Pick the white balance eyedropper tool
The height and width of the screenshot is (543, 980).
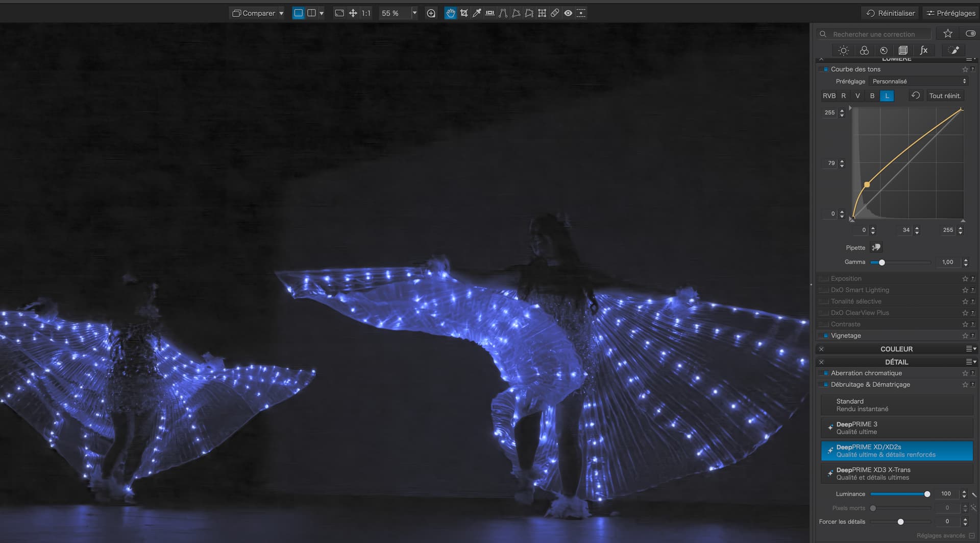pos(477,13)
